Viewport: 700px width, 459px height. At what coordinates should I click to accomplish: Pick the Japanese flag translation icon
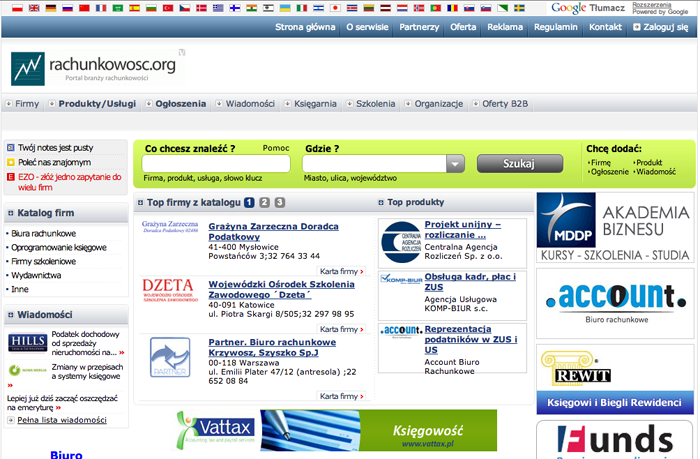pos(335,8)
